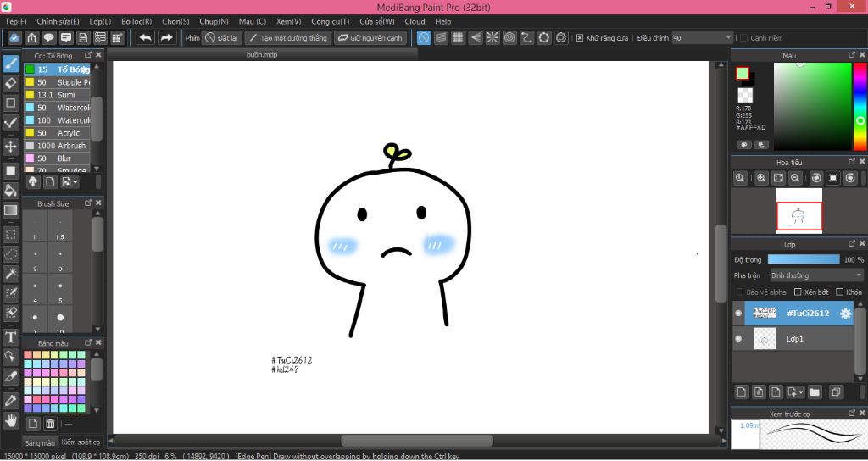Select the Text tool
The height and width of the screenshot is (461, 868).
(10, 337)
